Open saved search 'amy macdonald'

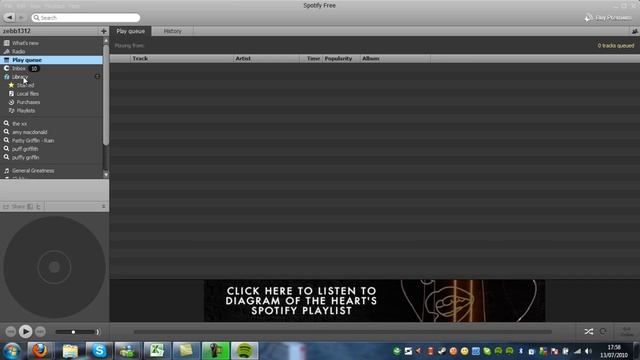(29, 132)
